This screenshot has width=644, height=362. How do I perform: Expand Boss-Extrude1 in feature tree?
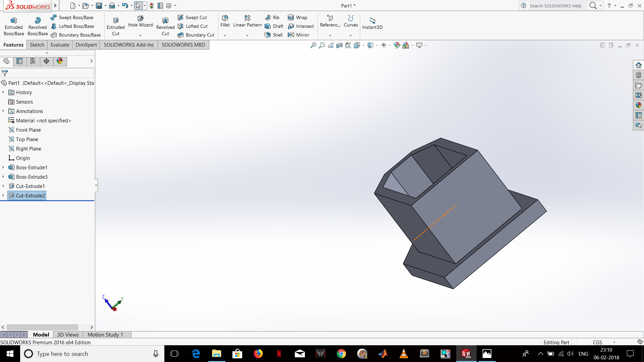(3, 167)
